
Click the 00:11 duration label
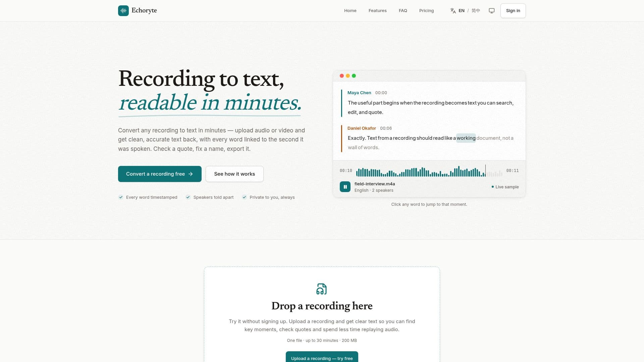[x=513, y=171]
